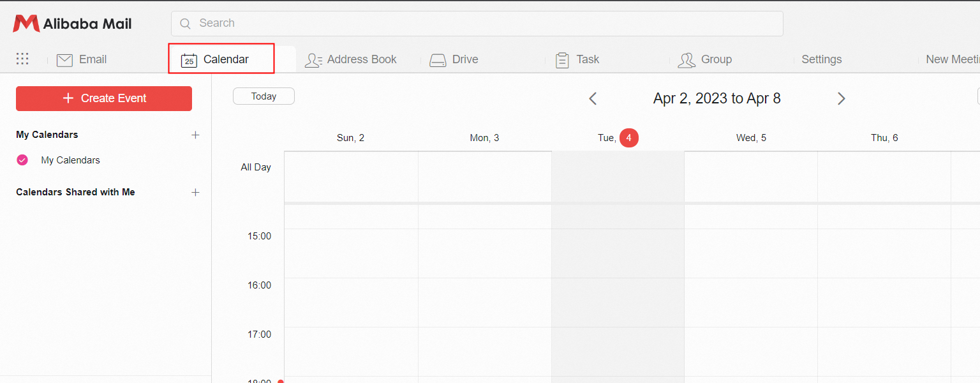The image size is (980, 383).
Task: Click the Group people icon
Action: coord(687,60)
